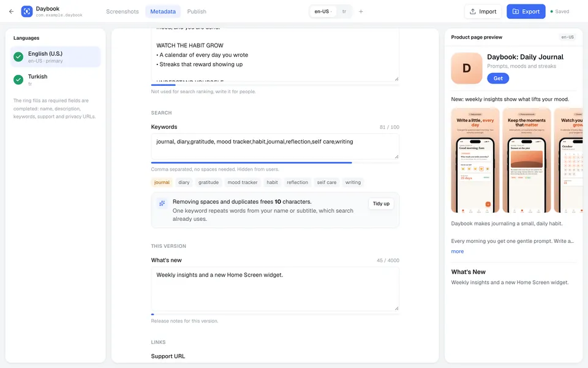Open the Publish tab
The width and height of the screenshot is (588, 368).
[197, 11]
